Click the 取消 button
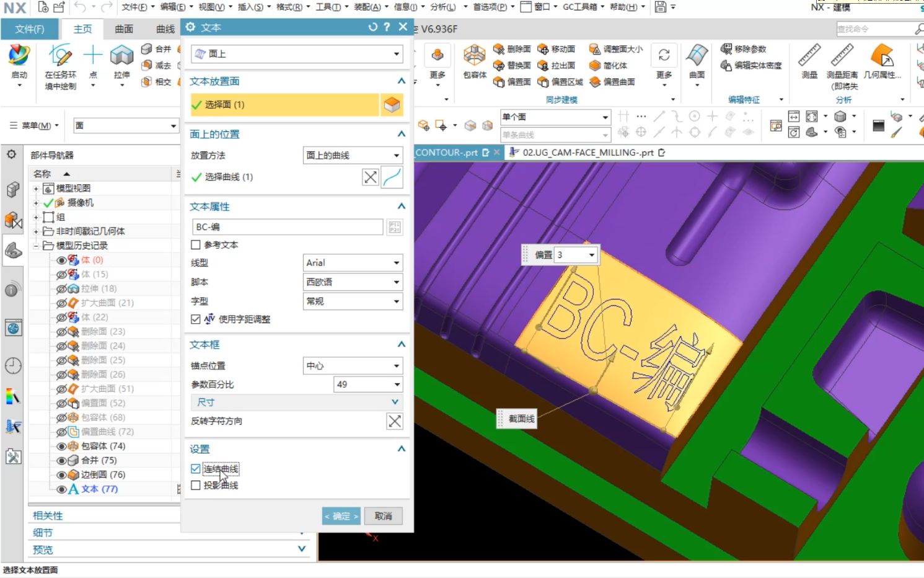Viewport: 924px width, 578px height. 384,515
